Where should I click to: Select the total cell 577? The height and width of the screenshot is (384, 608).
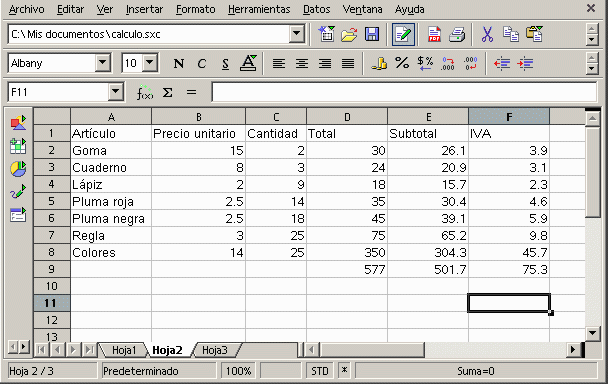(347, 270)
